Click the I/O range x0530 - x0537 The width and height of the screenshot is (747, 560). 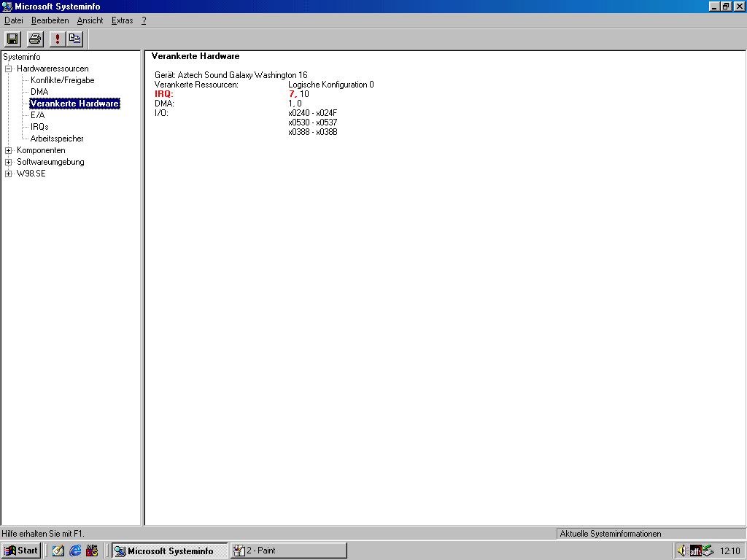[312, 122]
